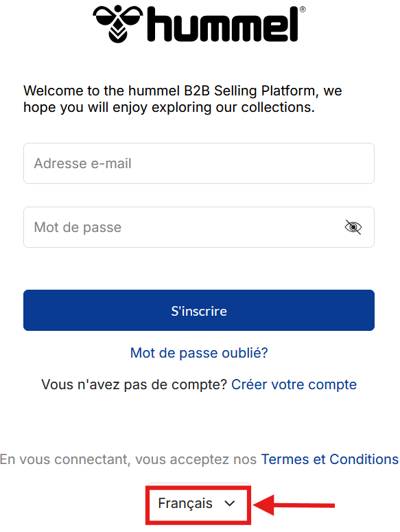Screen dimensions: 400x532
Task: Click the registered trademark symbol beside hummel
Action: (303, 10)
